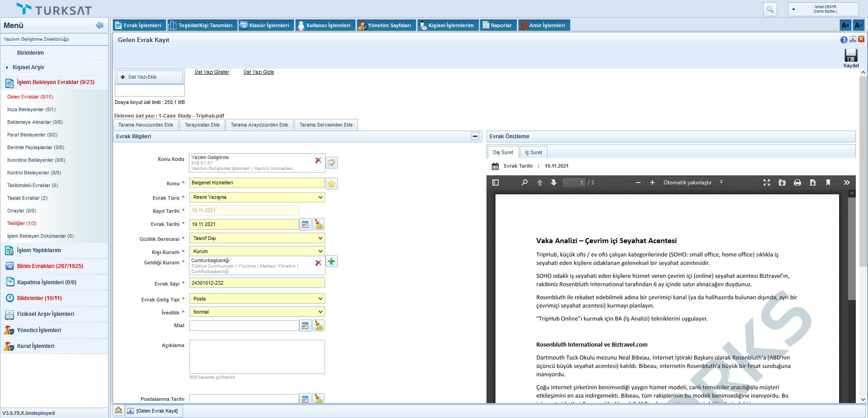
Task: Print the previewed PDF document
Action: (x=797, y=183)
